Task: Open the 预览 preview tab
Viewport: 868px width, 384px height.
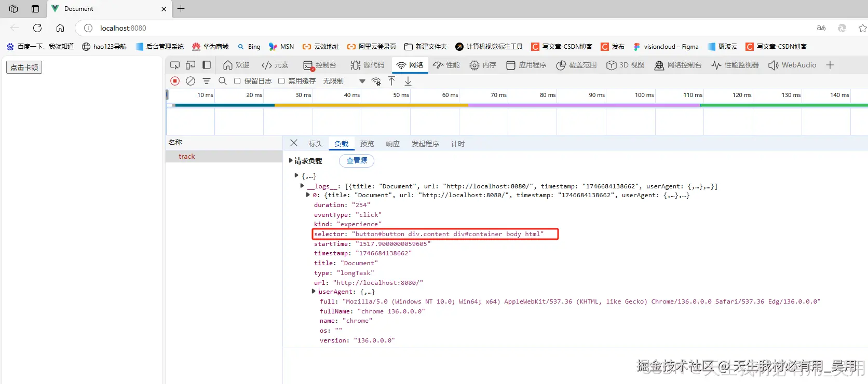Action: 367,144
